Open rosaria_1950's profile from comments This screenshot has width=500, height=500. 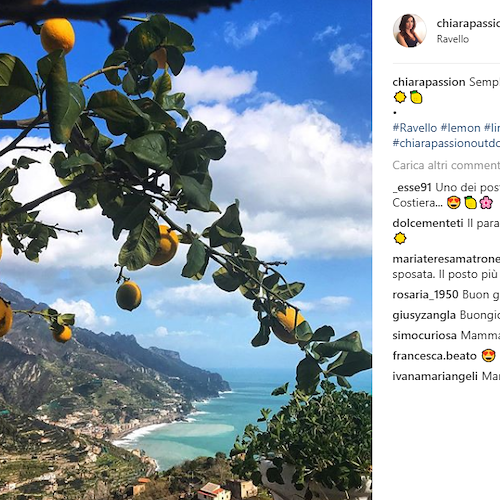coord(425,295)
